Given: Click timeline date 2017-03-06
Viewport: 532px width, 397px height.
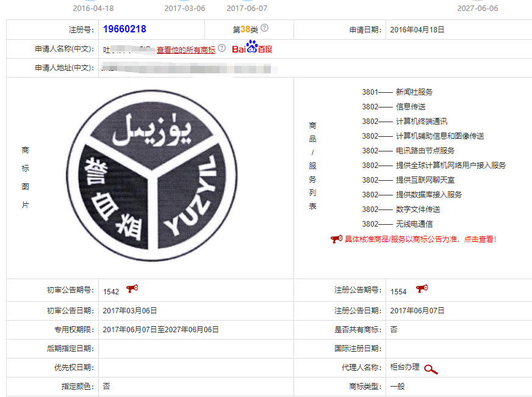Looking at the screenshot, I should [185, 8].
